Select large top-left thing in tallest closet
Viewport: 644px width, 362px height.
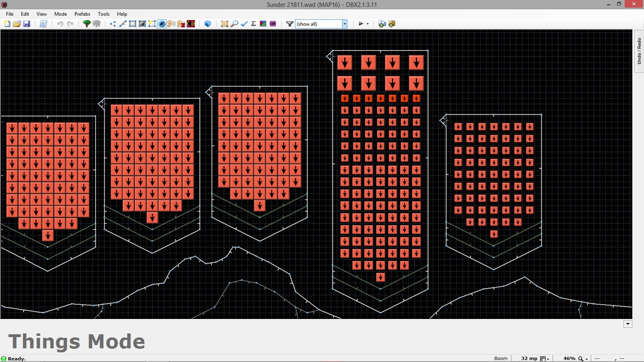(345, 63)
